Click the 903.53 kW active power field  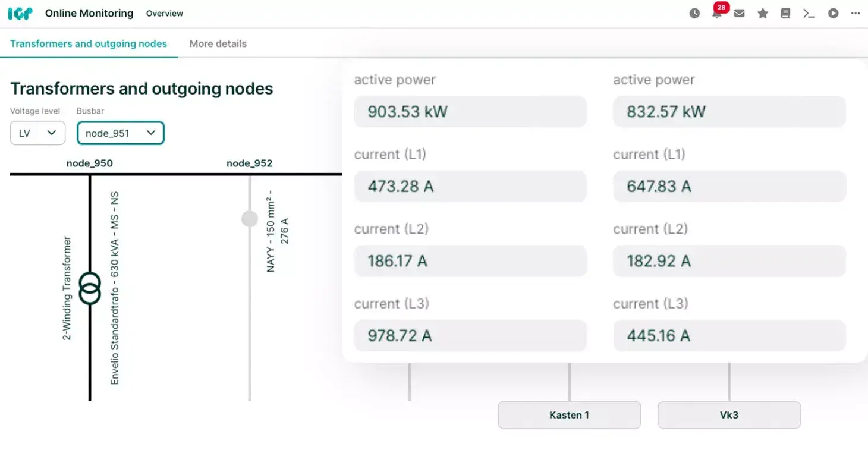pyautogui.click(x=470, y=111)
